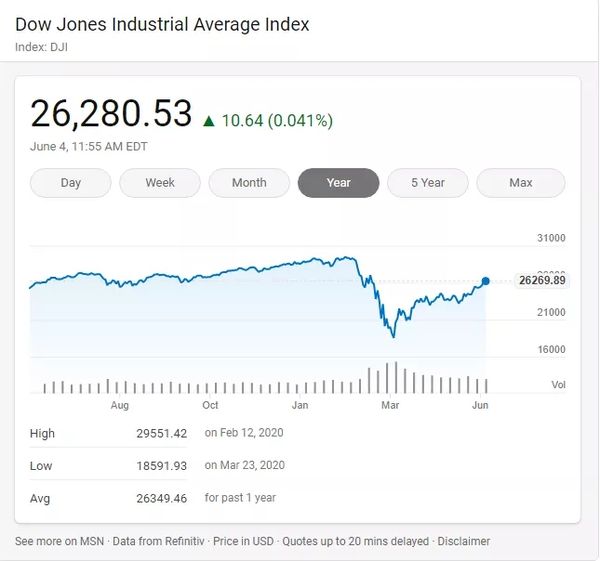Click the 26269.89 price label
This screenshot has height=561, width=600.
pos(543,280)
